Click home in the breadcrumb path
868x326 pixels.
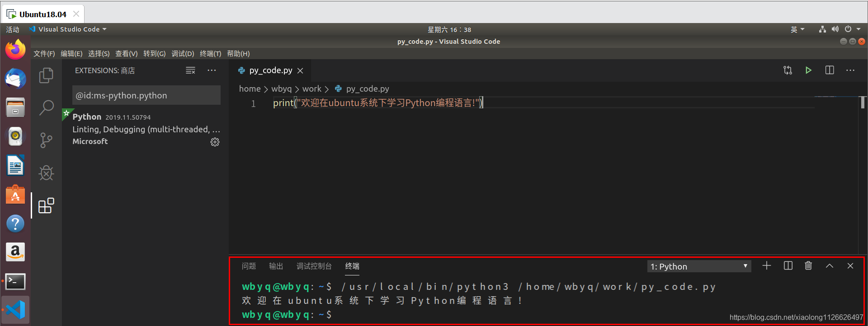tap(250, 89)
